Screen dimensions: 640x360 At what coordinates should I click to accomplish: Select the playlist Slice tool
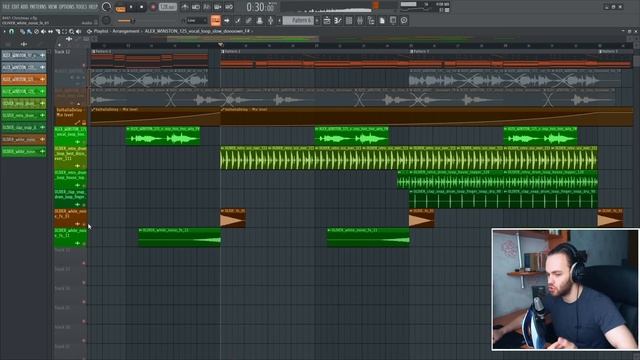pyautogui.click(x=58, y=31)
